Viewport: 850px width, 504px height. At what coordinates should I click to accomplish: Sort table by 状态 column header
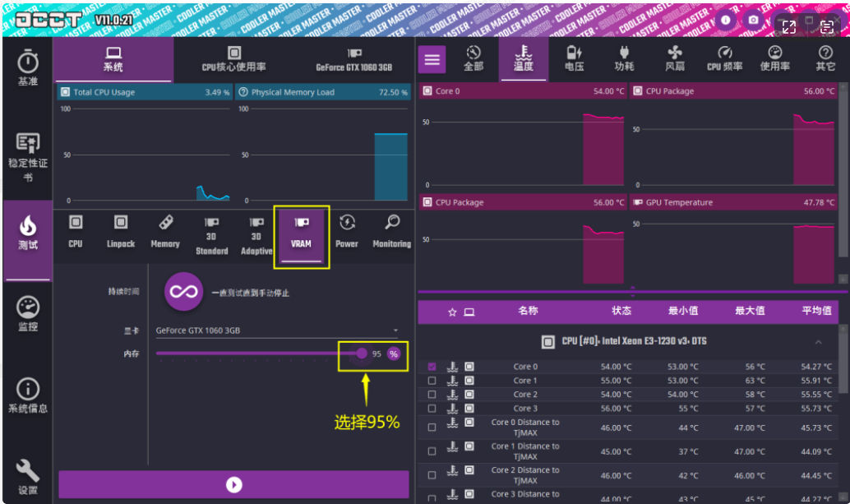click(621, 311)
